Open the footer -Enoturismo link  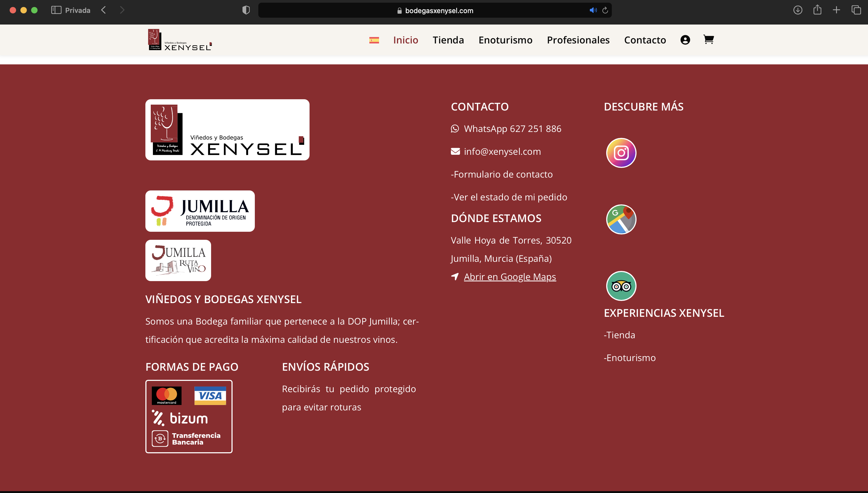(x=630, y=358)
